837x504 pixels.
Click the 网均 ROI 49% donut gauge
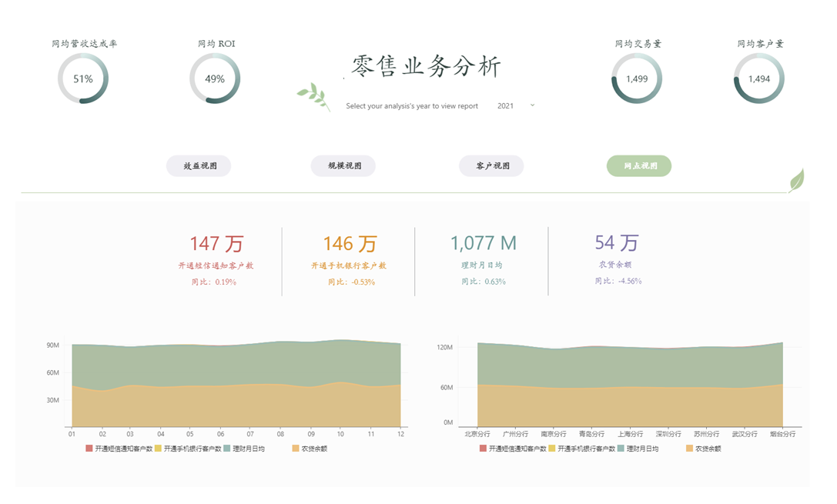(x=215, y=78)
